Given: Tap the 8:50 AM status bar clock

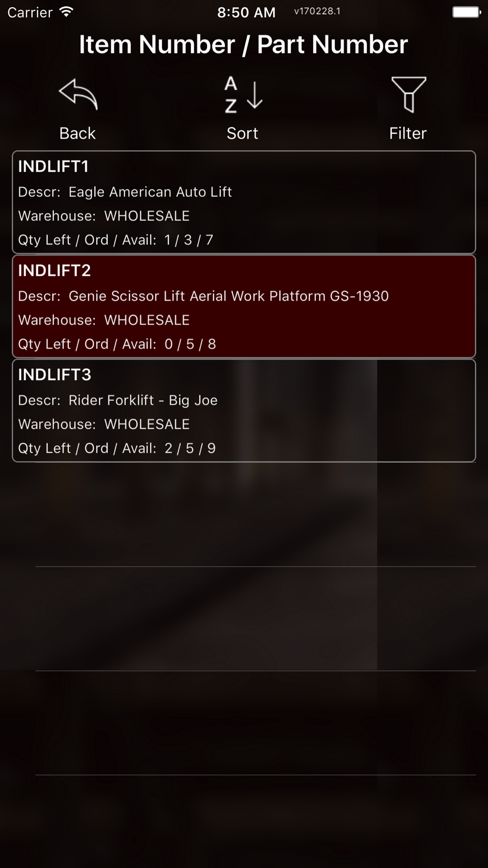Looking at the screenshot, I should click(246, 12).
